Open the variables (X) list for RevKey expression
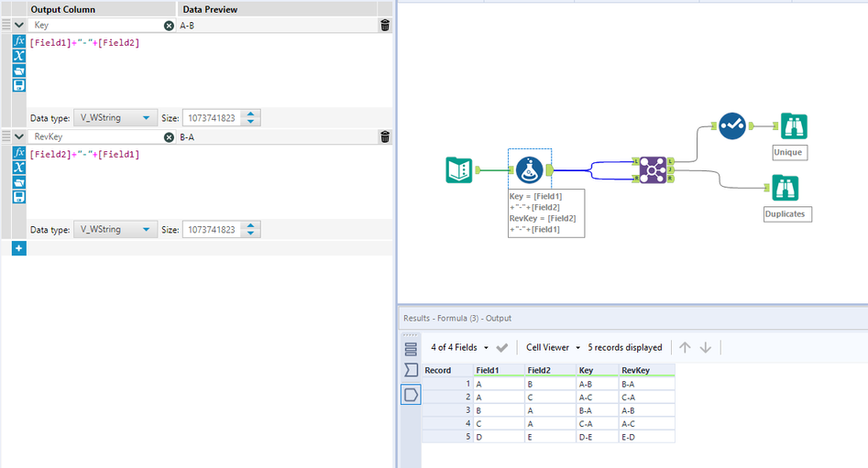Screen dimensions: 868x468 pos(19,167)
